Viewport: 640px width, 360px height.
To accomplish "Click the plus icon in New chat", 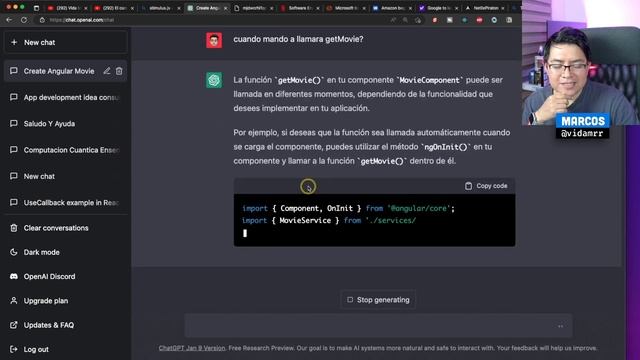I will point(14,42).
